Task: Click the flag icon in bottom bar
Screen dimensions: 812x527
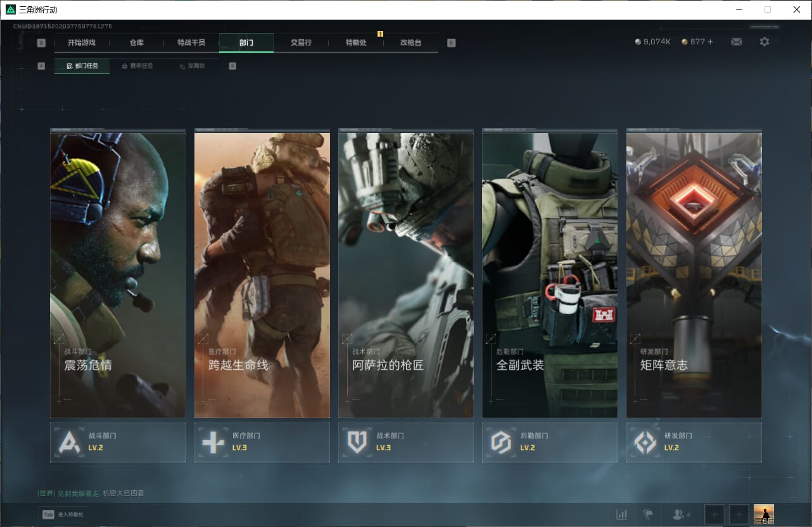Action: [648, 514]
